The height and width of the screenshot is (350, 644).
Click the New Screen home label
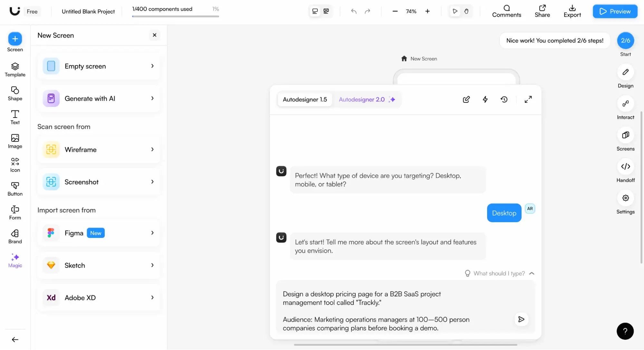click(x=419, y=59)
